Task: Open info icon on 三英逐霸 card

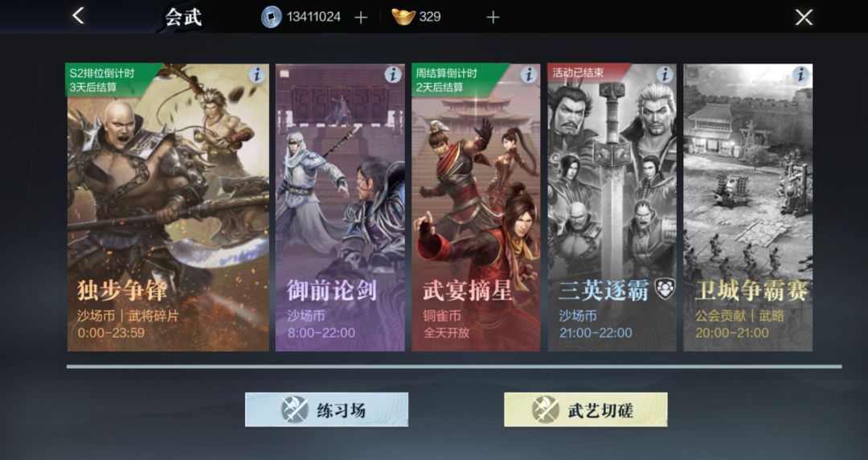Action: pos(665,74)
